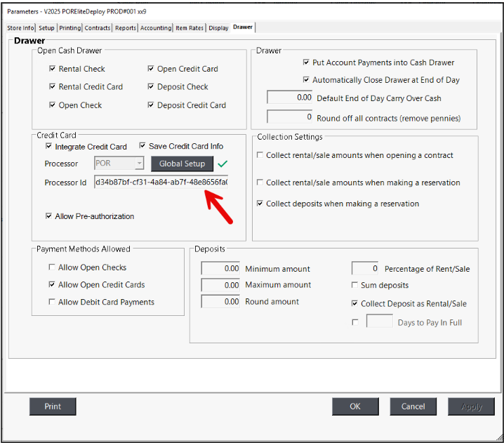
Task: Open the Processor dropdown
Action: (139, 164)
